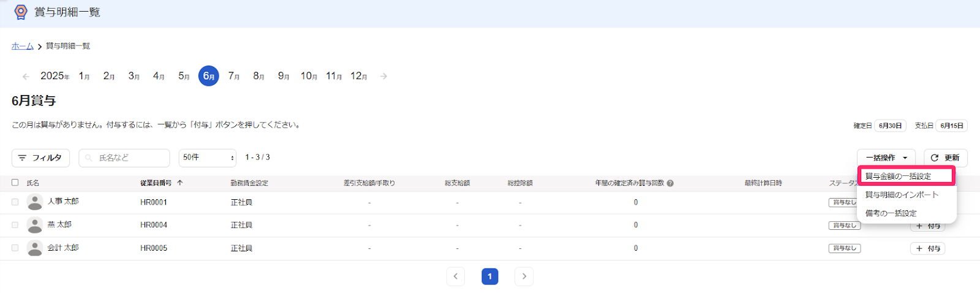The height and width of the screenshot is (293, 980).
Task: Toggle the select-all header checkbox
Action: click(x=15, y=183)
